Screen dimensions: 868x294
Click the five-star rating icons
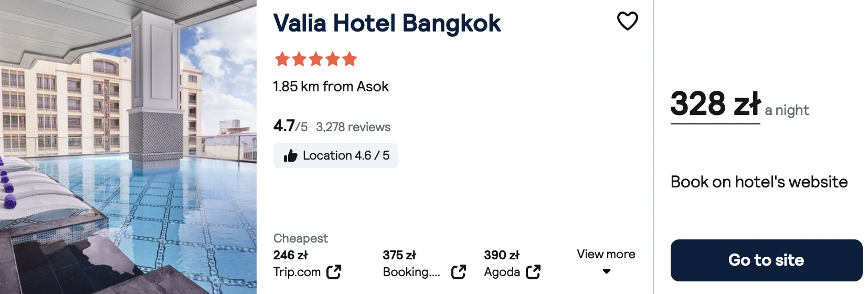(316, 59)
